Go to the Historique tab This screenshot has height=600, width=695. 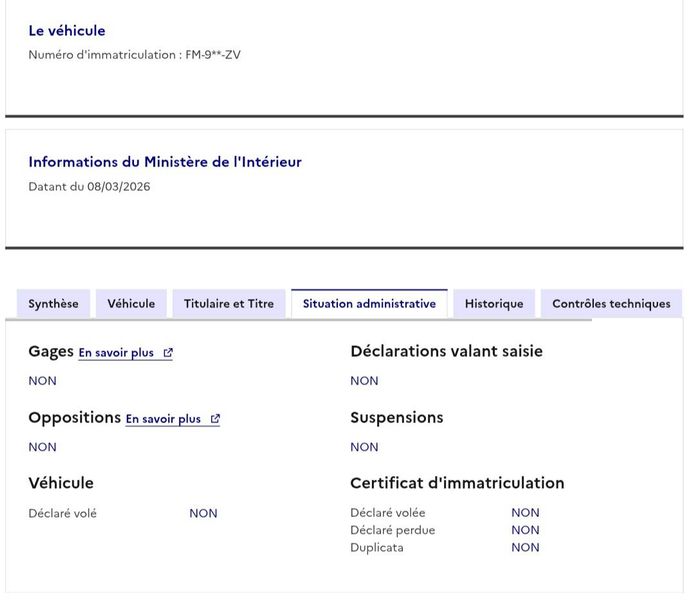493,304
